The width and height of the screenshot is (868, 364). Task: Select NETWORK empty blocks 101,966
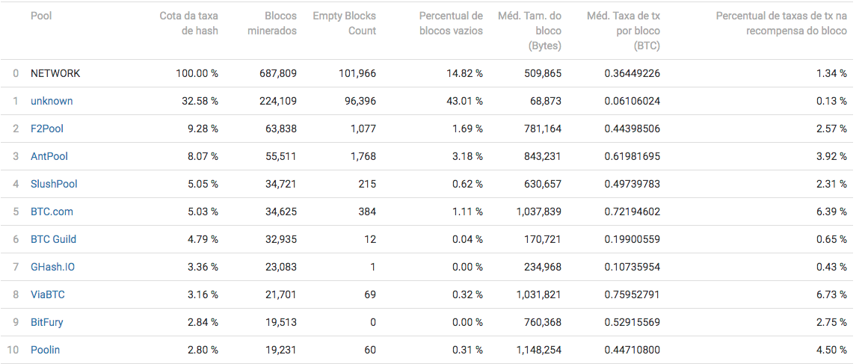357,73
